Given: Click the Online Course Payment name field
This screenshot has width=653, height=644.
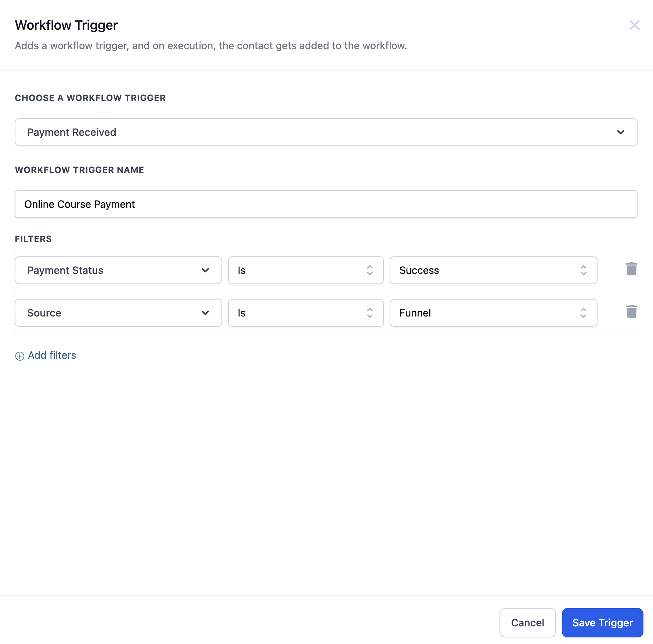Looking at the screenshot, I should pos(326,204).
